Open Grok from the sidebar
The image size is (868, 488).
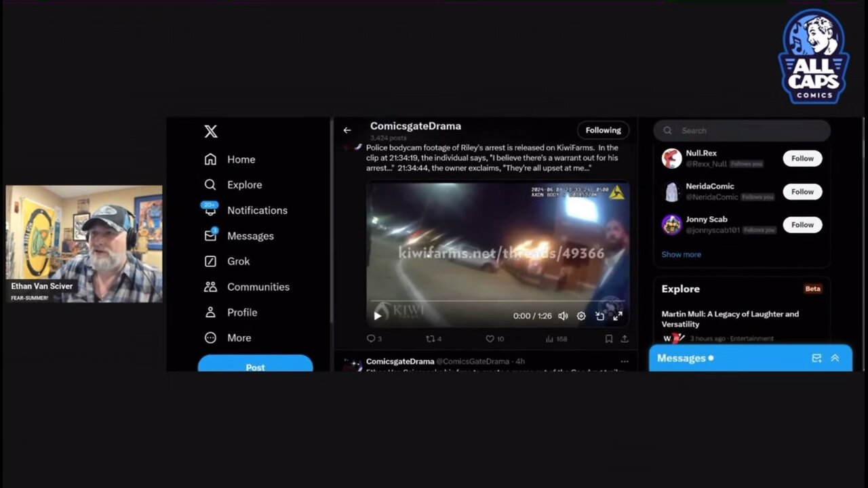227,261
